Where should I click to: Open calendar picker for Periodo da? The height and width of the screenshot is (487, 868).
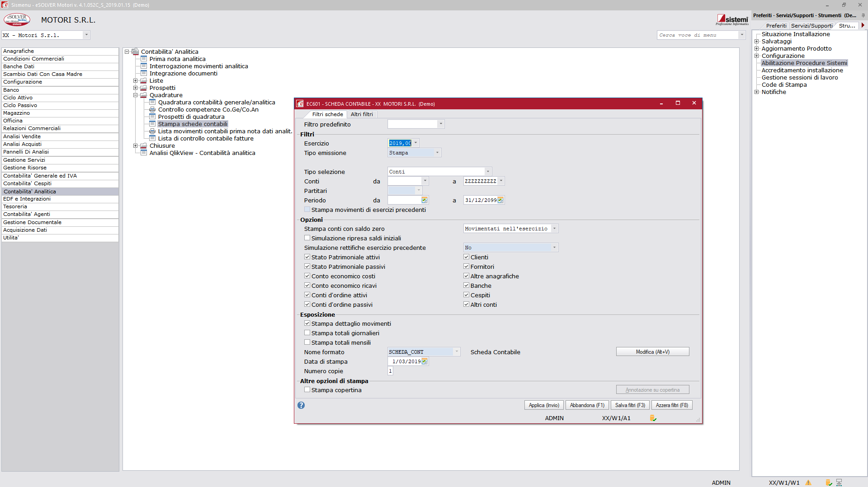pos(425,200)
